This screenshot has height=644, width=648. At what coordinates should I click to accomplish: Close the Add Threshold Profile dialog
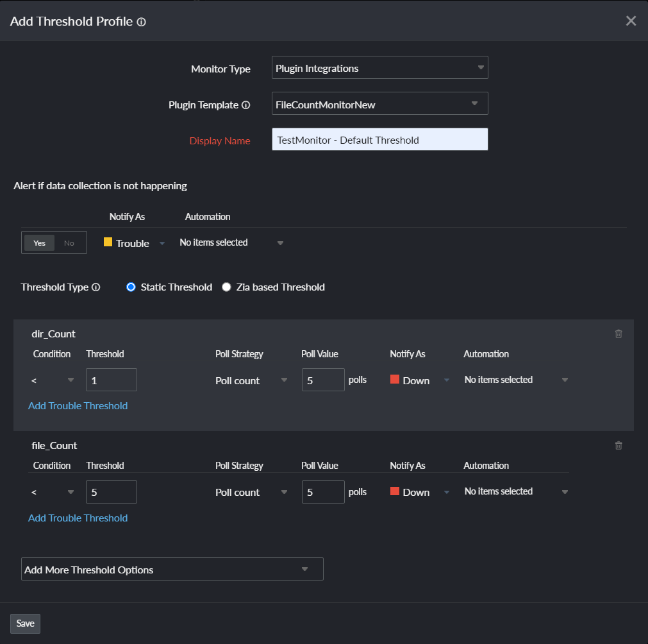(631, 21)
